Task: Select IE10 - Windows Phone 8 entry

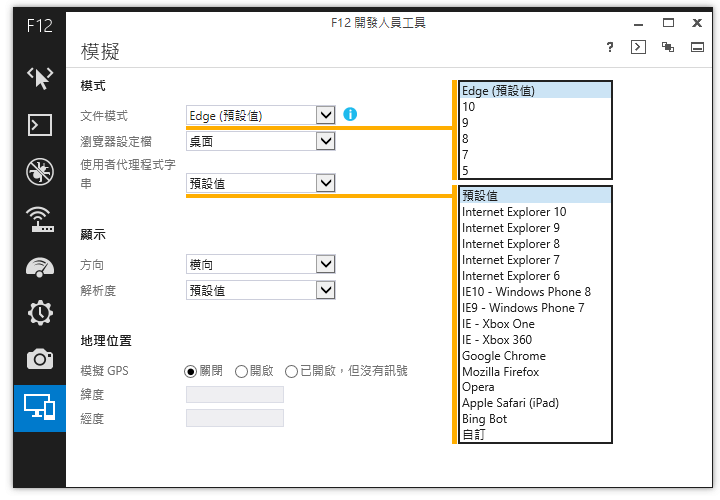Action: pyautogui.click(x=535, y=292)
